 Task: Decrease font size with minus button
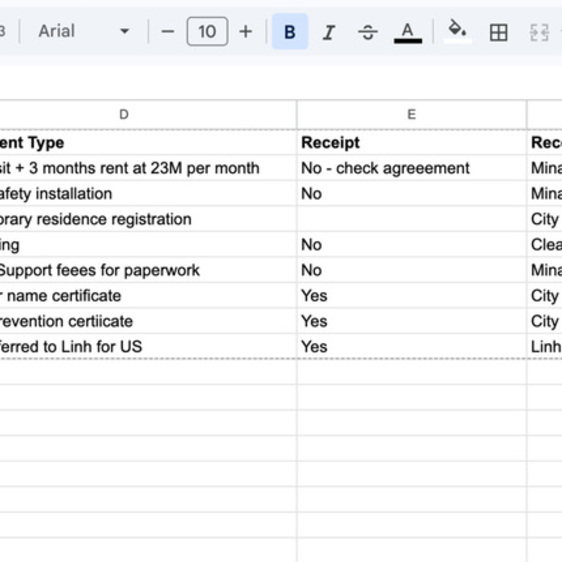tap(167, 32)
